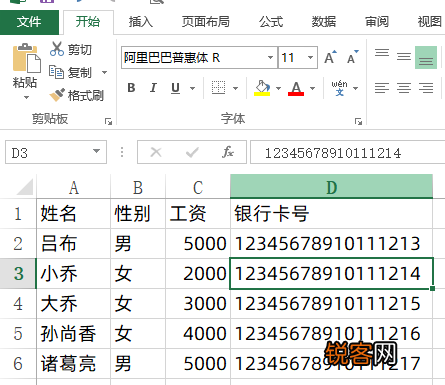445x385 pixels.
Task: Select column D header
Action: [x=331, y=187]
